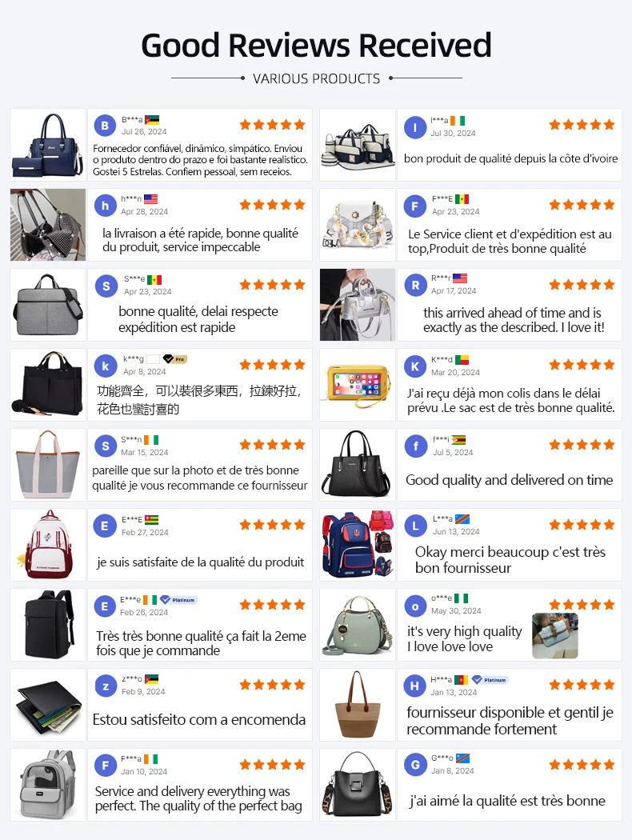Click the Platinum badge beside H***a
The height and width of the screenshot is (840, 632).
pyautogui.click(x=490, y=680)
